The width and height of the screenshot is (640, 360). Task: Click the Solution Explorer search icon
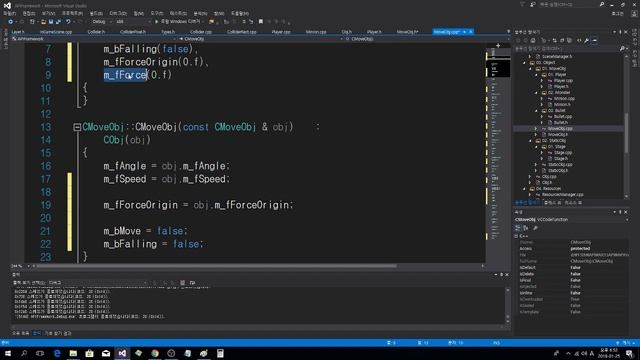pyautogui.click(x=622, y=49)
